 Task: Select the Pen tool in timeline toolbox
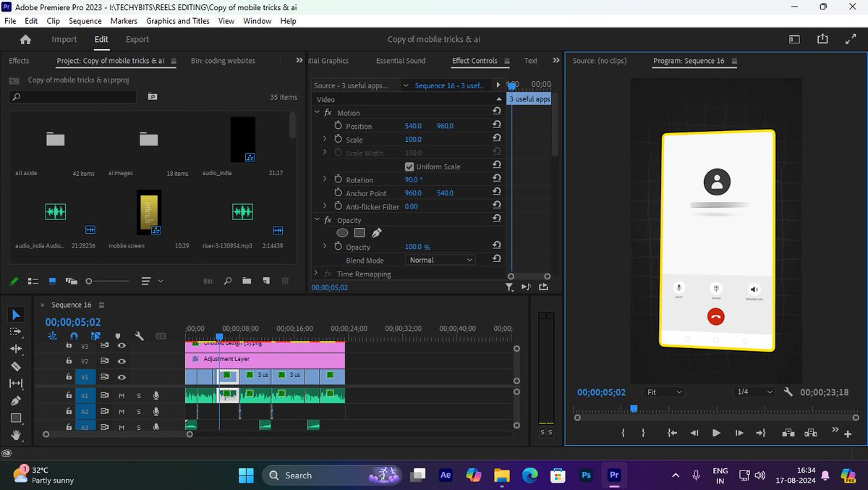(x=17, y=401)
